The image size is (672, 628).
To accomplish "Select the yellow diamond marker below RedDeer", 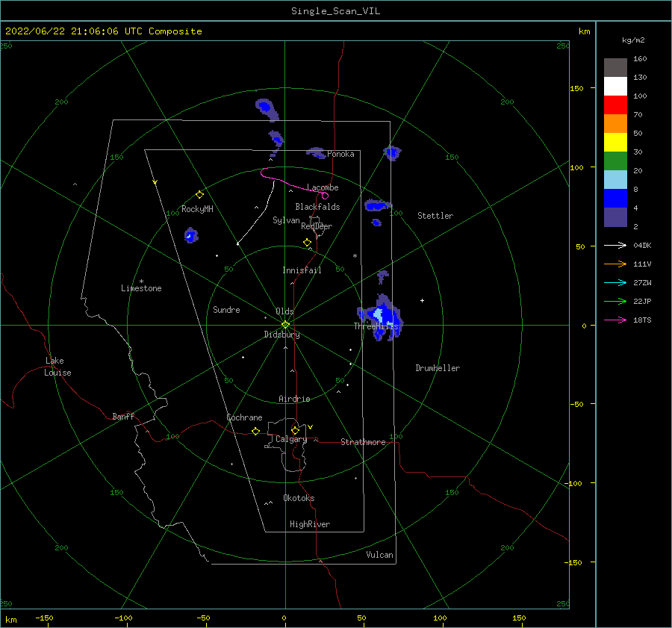I will pos(307,243).
